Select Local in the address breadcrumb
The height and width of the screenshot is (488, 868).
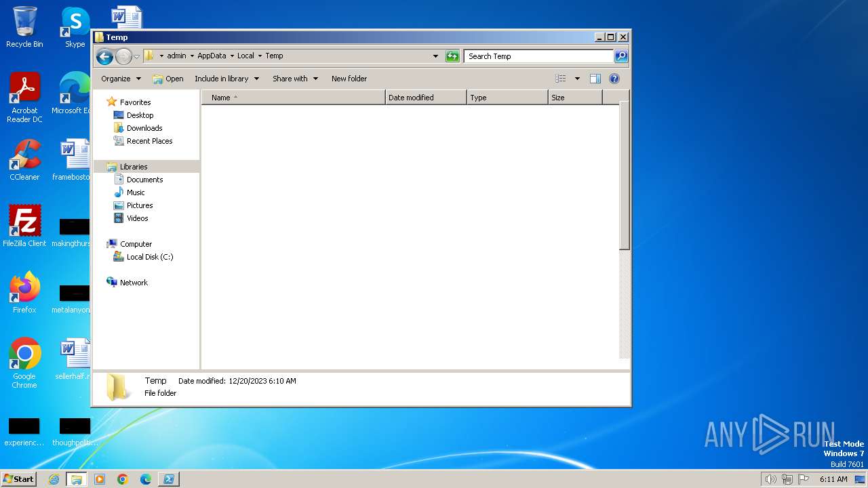(245, 56)
